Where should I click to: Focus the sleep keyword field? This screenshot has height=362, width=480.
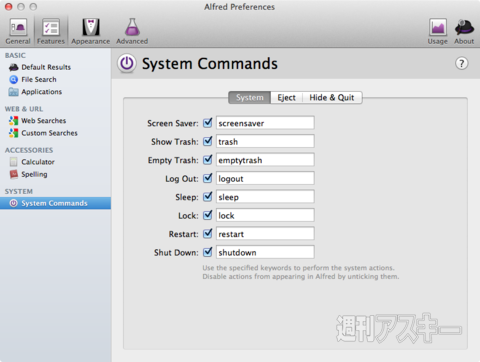point(265,197)
